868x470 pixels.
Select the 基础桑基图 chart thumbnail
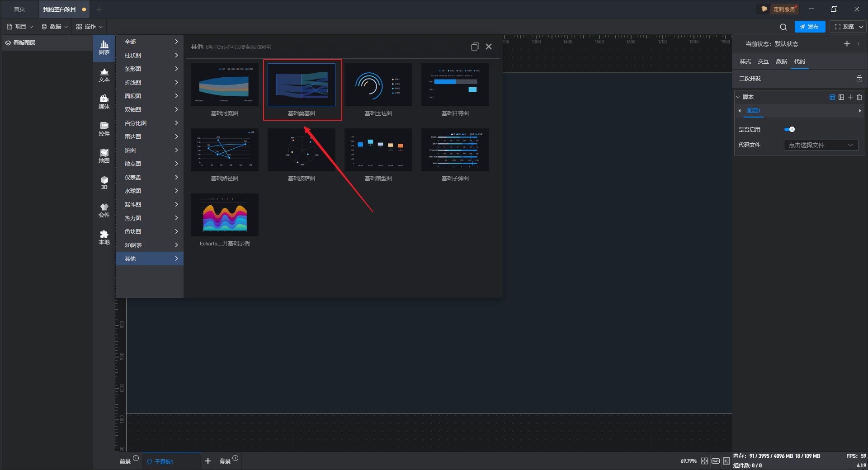click(302, 85)
